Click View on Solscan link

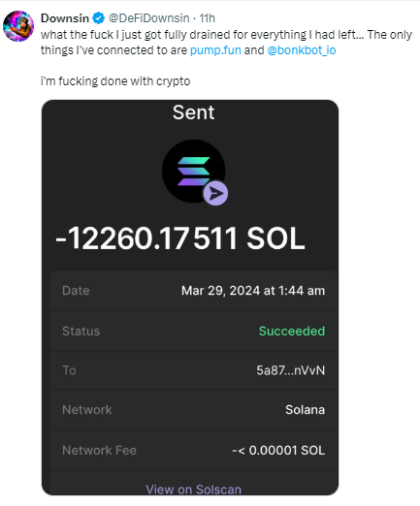click(193, 490)
